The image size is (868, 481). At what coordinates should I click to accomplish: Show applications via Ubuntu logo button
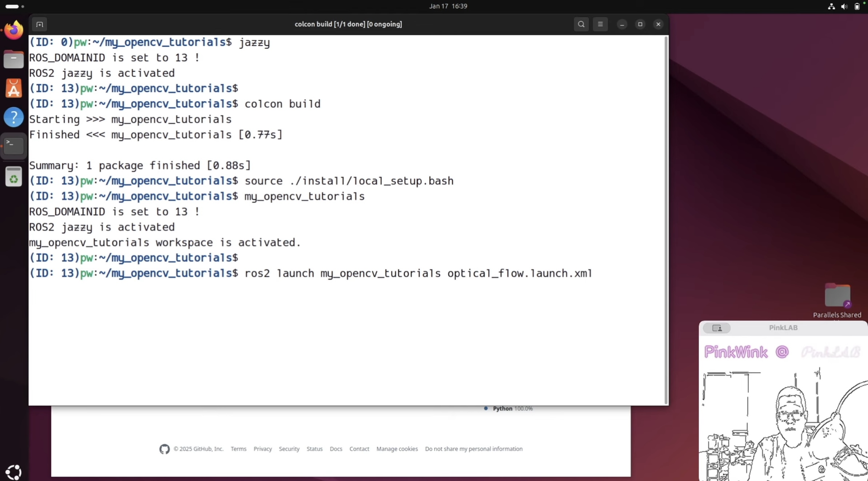point(14,472)
